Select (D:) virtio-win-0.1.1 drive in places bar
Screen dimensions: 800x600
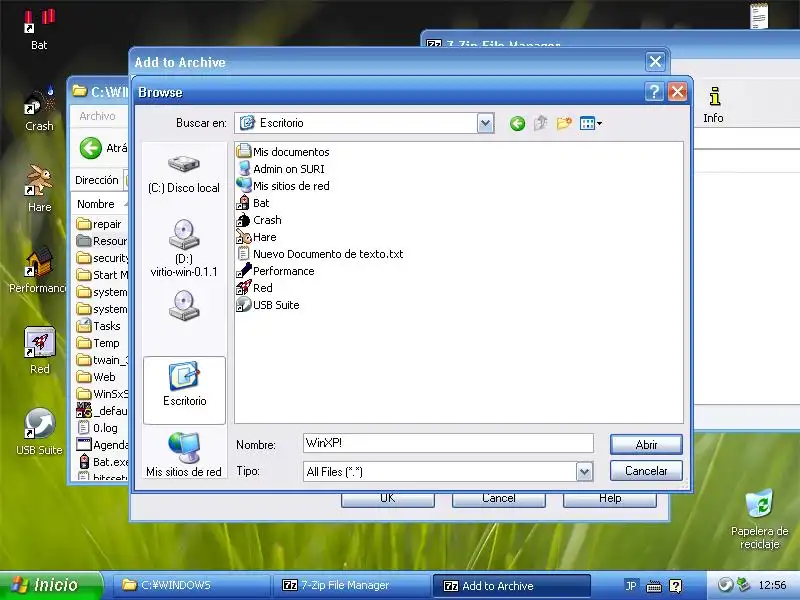point(184,248)
